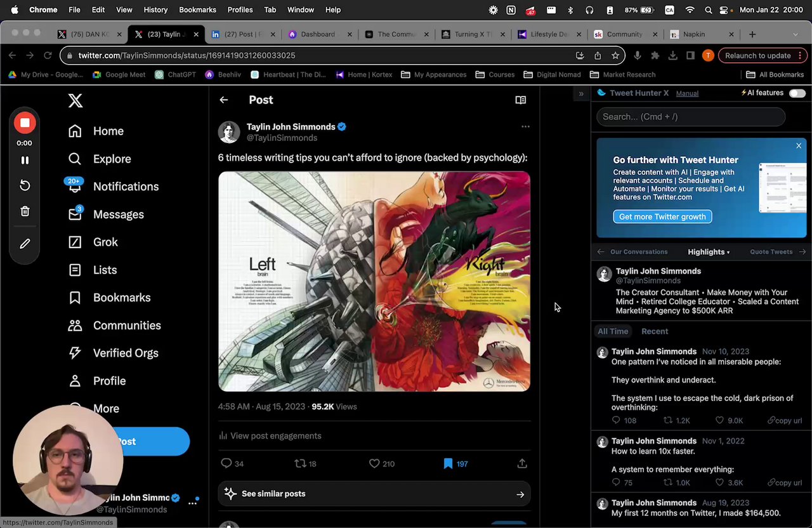Screen dimensions: 812x528
Task: Copy URL of the miserable people tweet
Action: [785, 421]
